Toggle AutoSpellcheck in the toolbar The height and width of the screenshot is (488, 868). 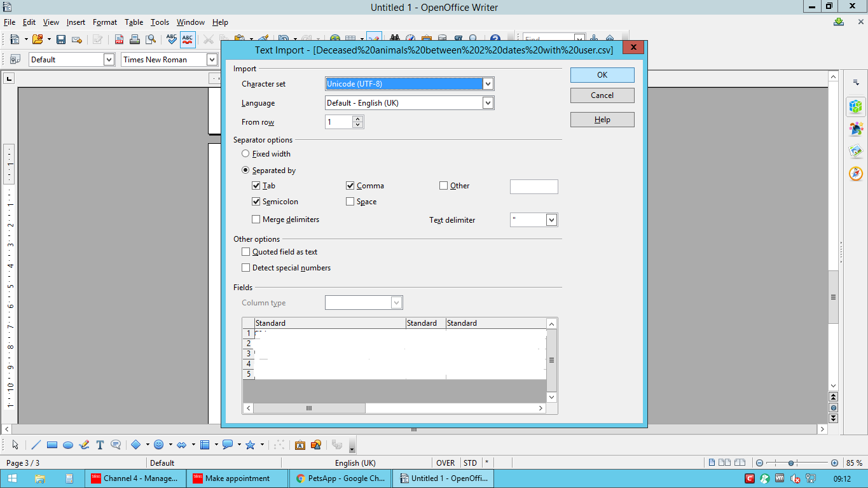click(x=187, y=39)
